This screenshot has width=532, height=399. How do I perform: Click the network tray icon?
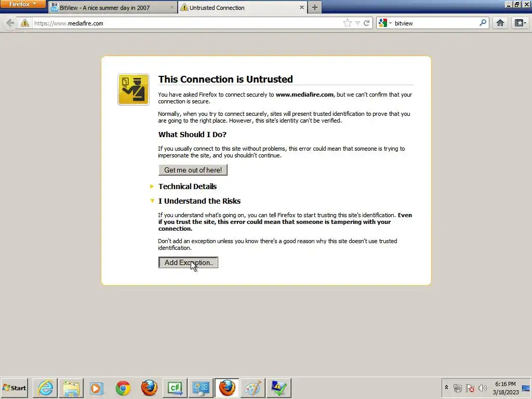[457, 388]
